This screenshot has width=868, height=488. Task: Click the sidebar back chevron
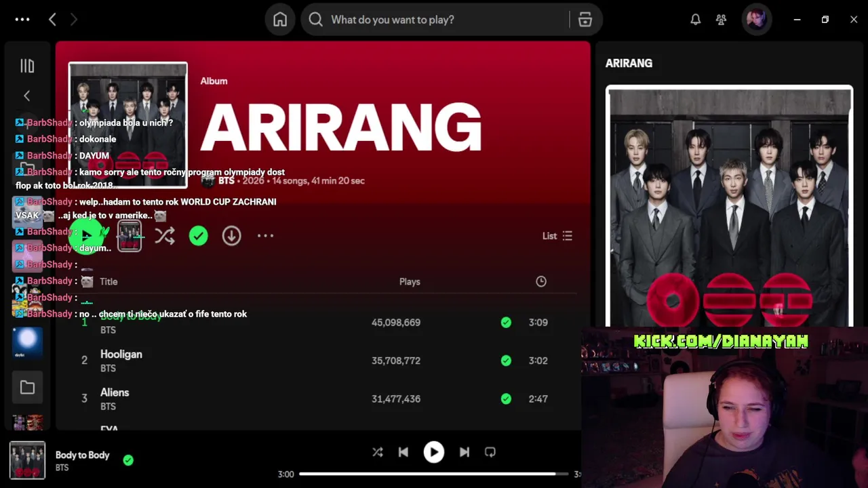pyautogui.click(x=27, y=96)
